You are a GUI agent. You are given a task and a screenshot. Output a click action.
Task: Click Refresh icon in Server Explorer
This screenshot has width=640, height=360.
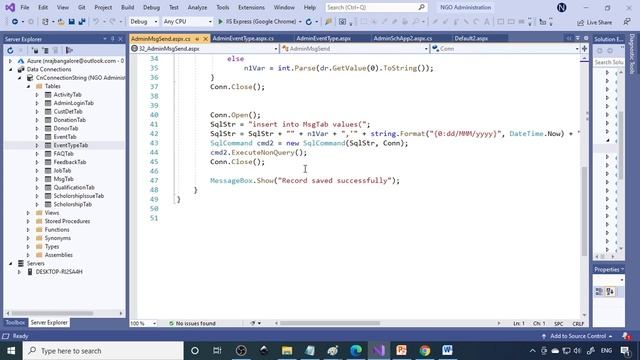pos(10,51)
